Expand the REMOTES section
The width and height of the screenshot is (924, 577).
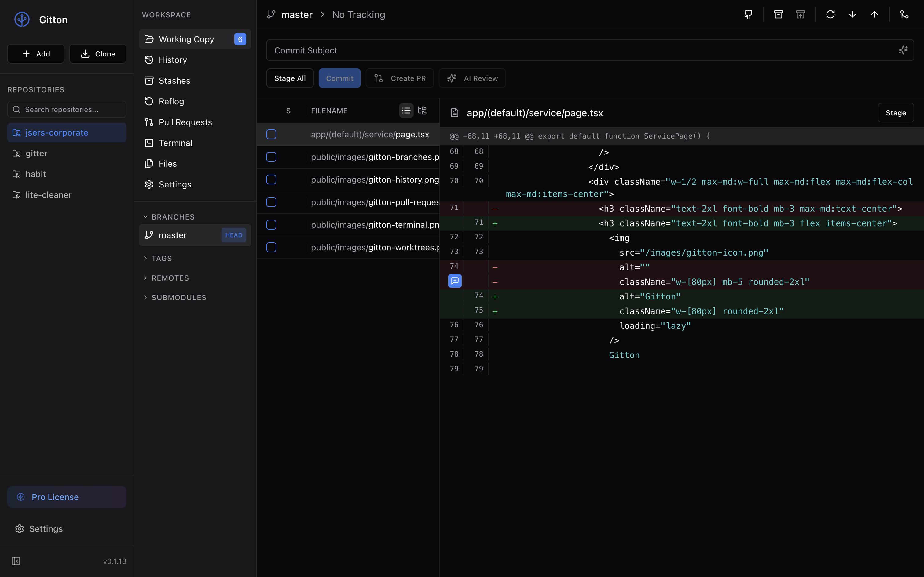(170, 278)
